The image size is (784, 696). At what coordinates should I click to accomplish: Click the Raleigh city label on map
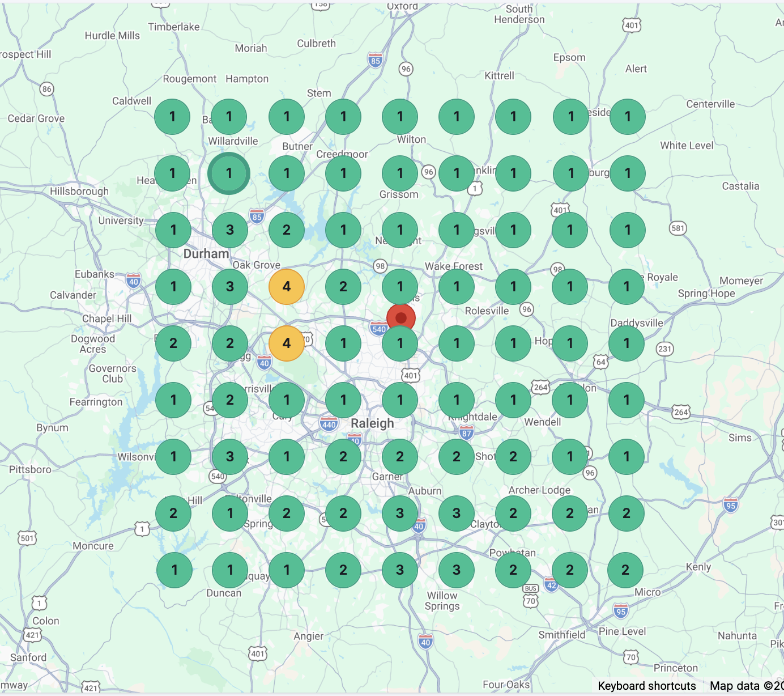[x=372, y=423]
